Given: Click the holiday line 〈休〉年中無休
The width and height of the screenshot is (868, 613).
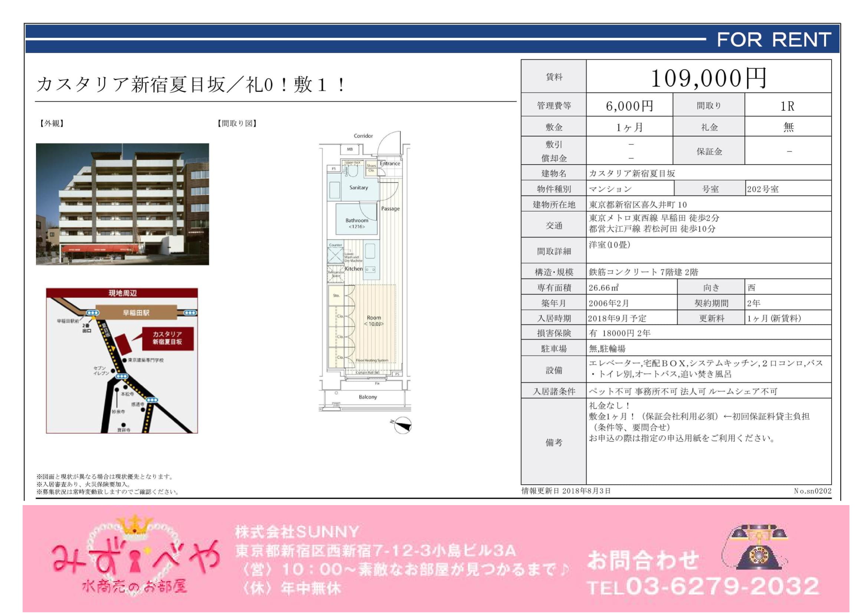Looking at the screenshot, I should [291, 589].
